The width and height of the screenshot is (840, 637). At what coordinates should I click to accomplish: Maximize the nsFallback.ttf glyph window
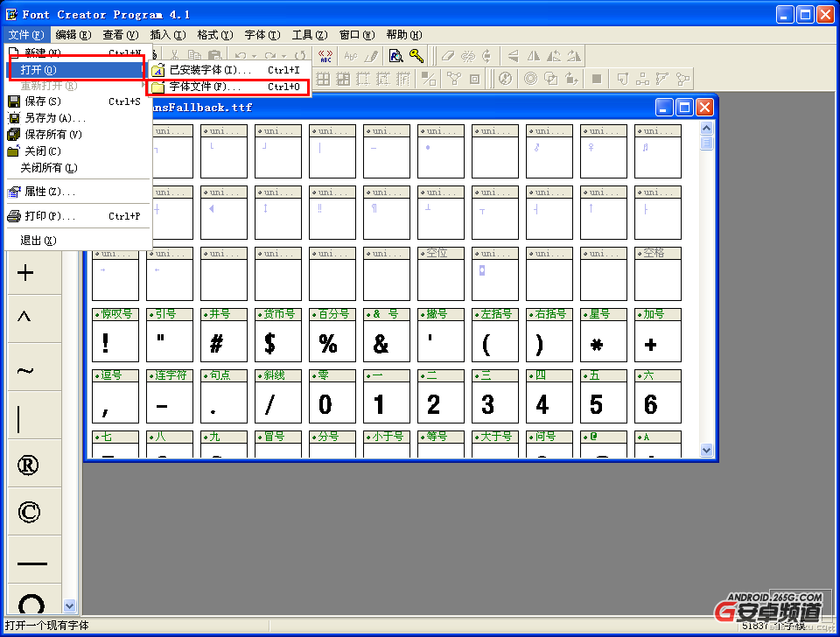684,108
